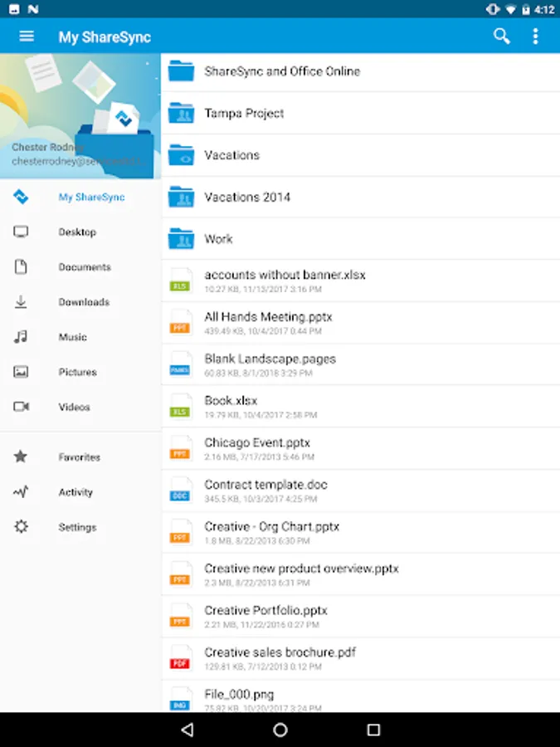Viewport: 560px width, 747px height.
Task: Click the ShareSync and Office Online folder icon
Action: [181, 71]
